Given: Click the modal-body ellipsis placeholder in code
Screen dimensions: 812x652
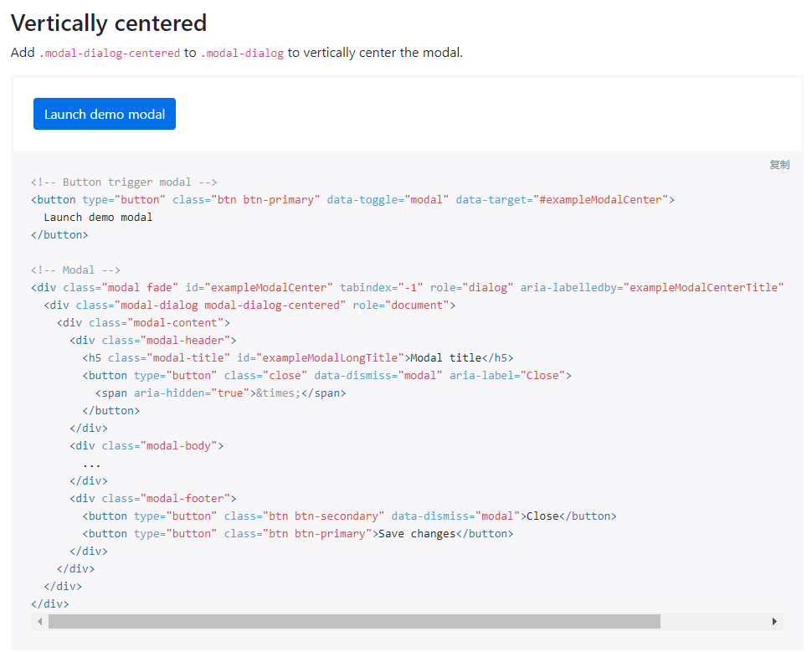Looking at the screenshot, I should pyautogui.click(x=92, y=463).
